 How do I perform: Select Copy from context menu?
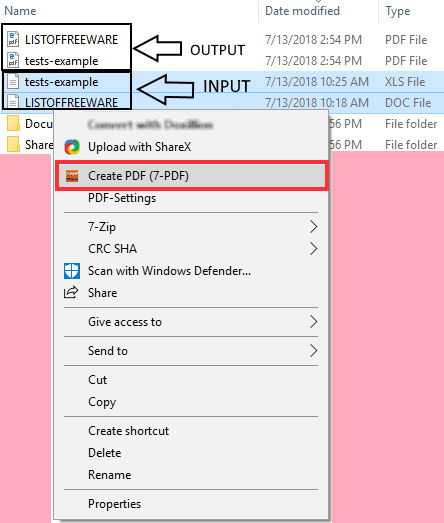tap(102, 402)
